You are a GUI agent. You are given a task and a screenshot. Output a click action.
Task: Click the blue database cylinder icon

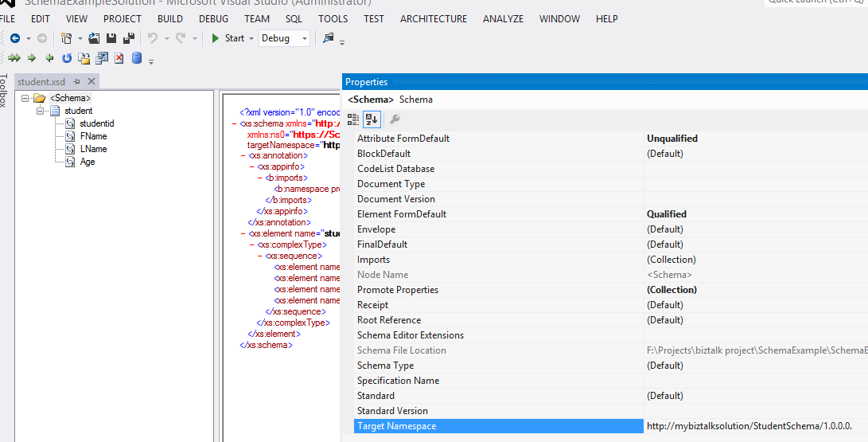137,57
